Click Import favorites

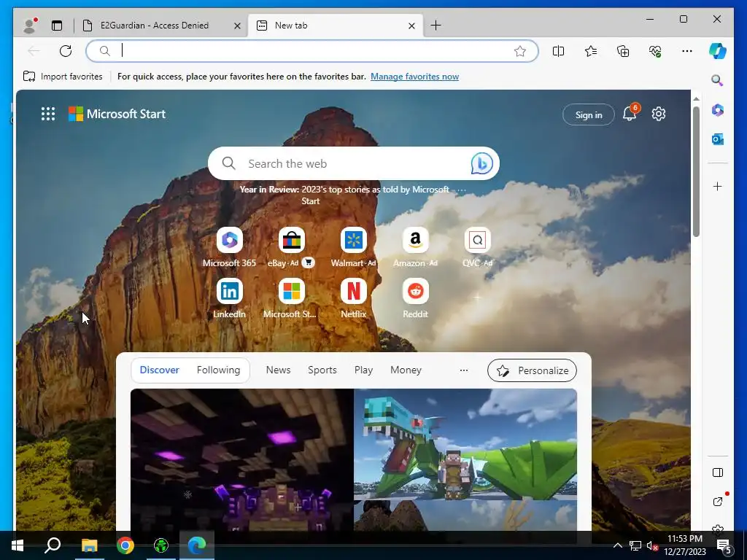pos(63,76)
